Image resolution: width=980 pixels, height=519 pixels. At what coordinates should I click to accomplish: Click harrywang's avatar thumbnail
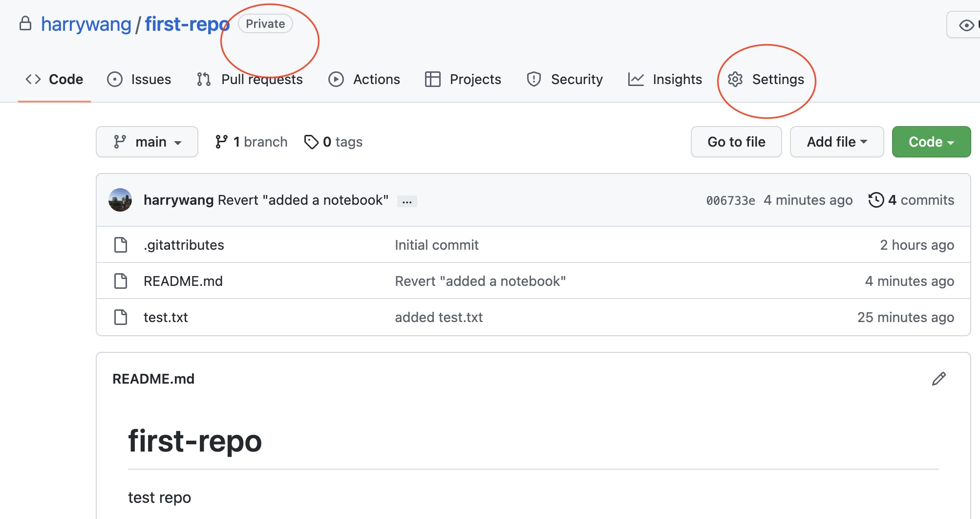(x=120, y=200)
